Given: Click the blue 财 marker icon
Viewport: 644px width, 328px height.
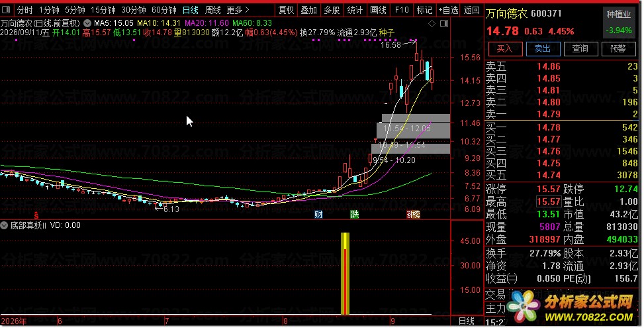Looking at the screenshot, I should [318, 214].
